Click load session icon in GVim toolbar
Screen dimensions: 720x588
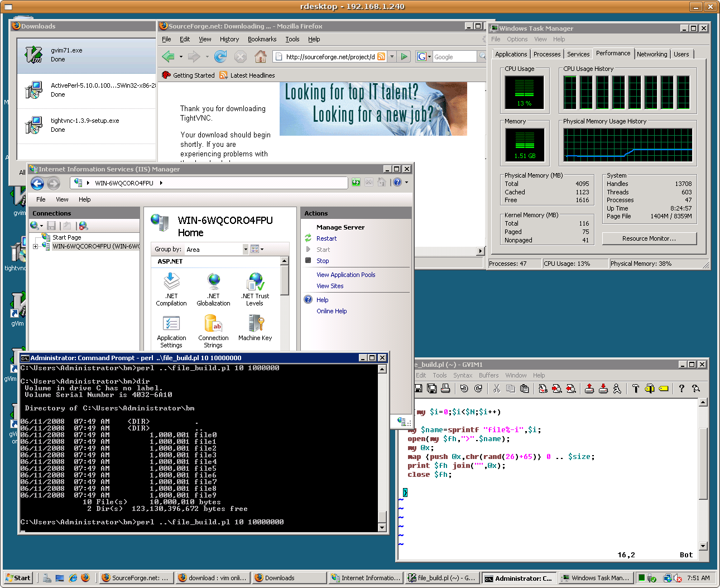click(589, 389)
